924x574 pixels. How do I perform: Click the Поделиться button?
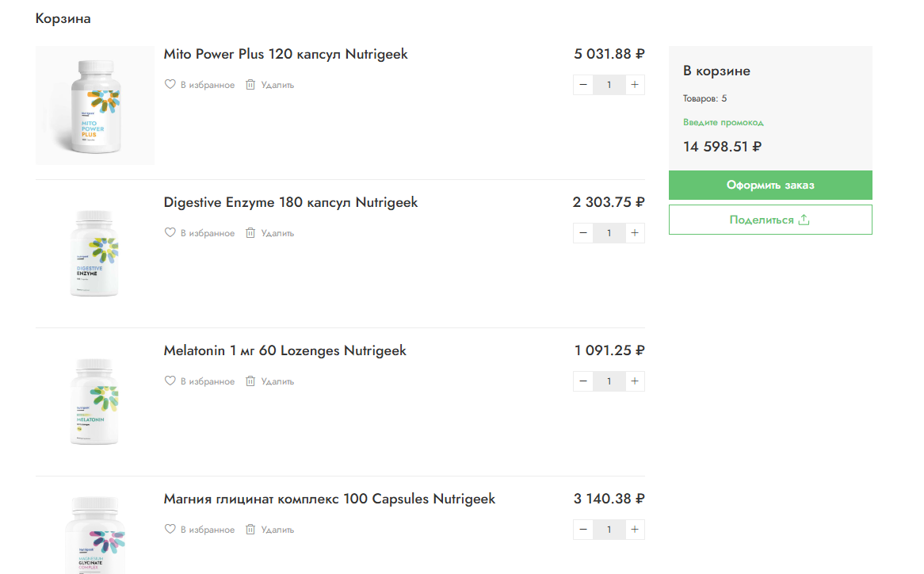coord(770,220)
